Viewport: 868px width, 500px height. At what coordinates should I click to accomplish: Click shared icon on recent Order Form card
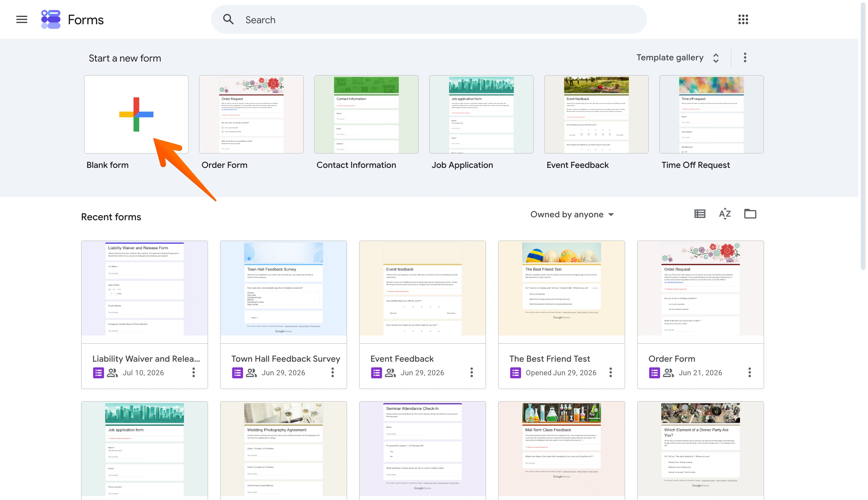[x=669, y=373]
